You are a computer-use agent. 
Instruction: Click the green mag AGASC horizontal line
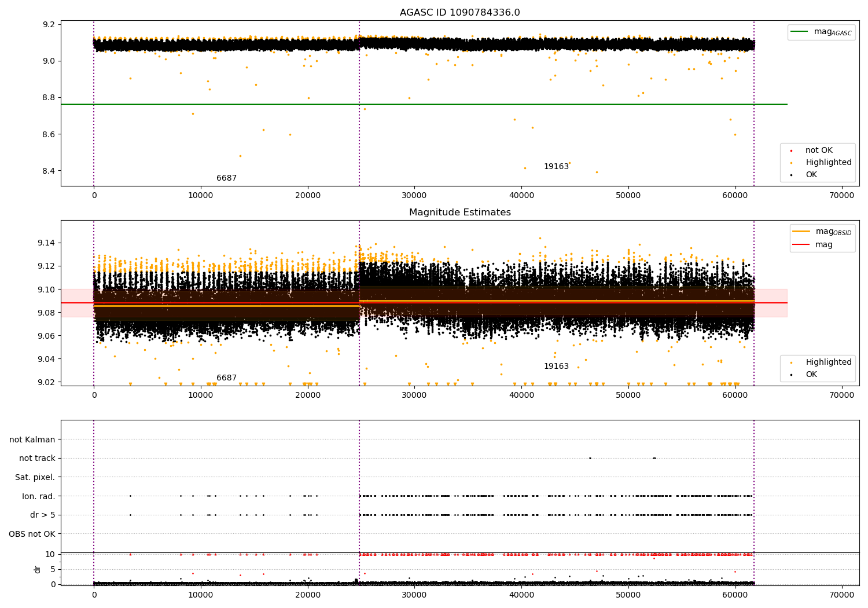tap(424, 104)
